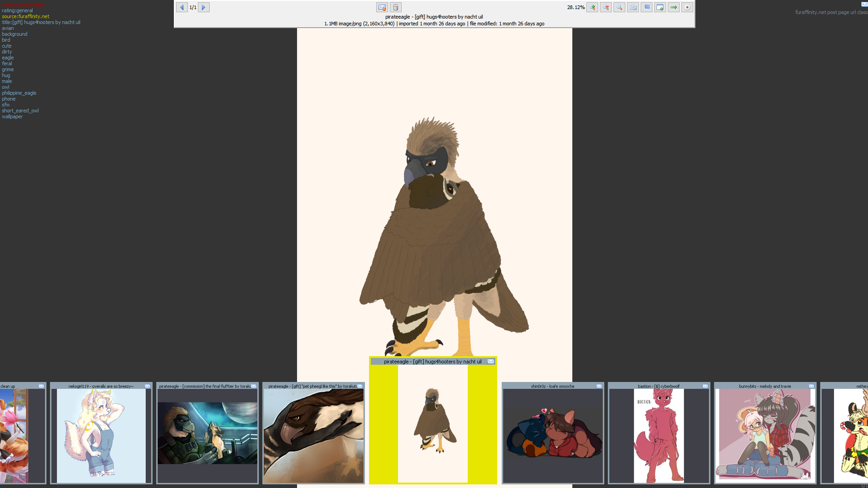Image resolution: width=868 pixels, height=488 pixels.
Task: Click the 'feral' tag
Action: point(7,63)
